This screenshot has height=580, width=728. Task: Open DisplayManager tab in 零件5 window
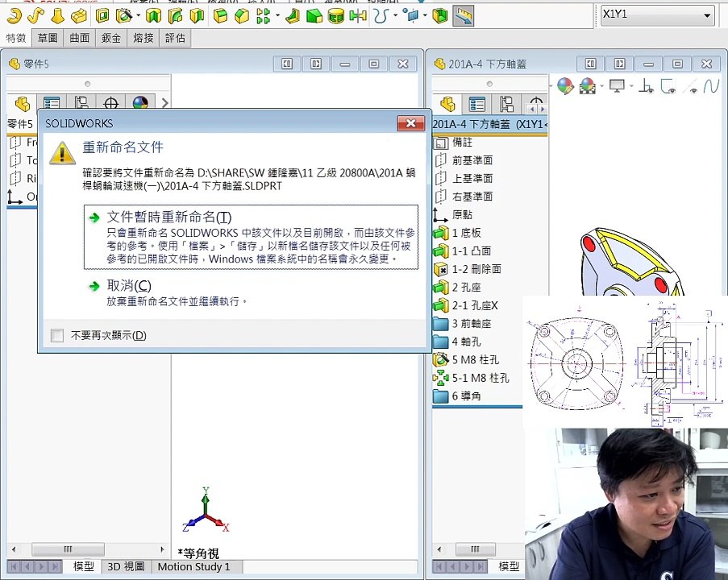pyautogui.click(x=140, y=103)
